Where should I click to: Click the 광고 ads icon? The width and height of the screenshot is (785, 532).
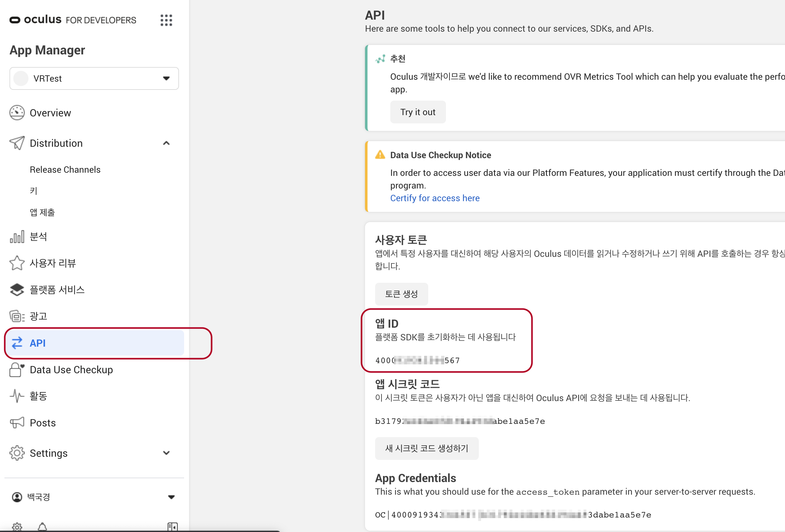click(17, 316)
